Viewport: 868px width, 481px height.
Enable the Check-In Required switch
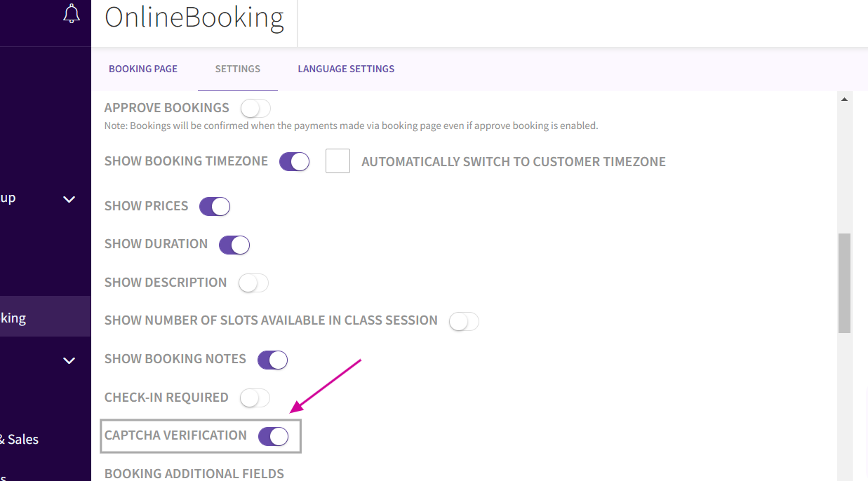pos(255,398)
